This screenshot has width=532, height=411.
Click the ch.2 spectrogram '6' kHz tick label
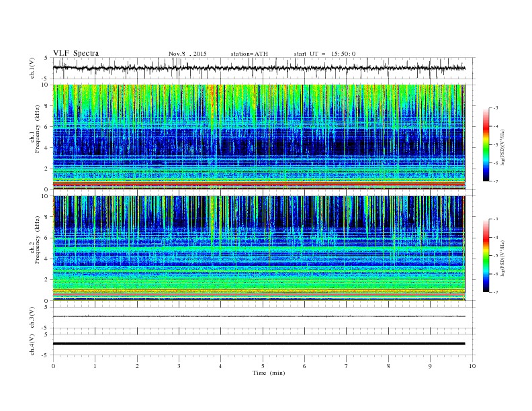(x=46, y=238)
